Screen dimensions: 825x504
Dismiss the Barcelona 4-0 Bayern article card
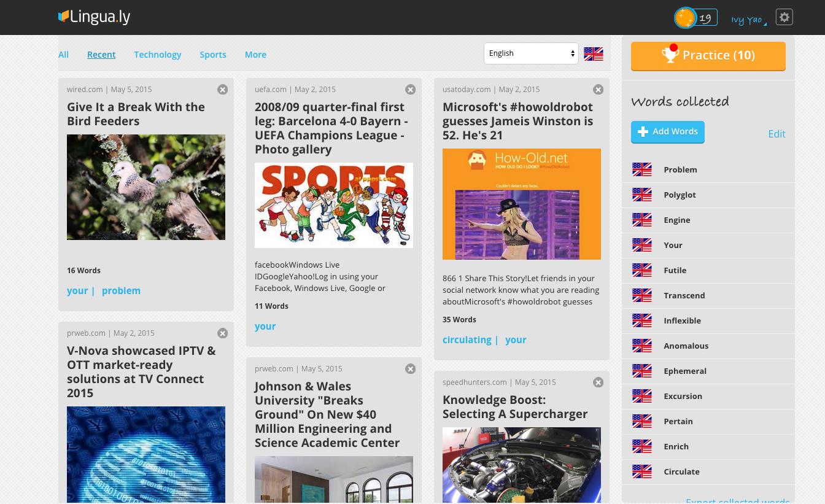(x=411, y=90)
